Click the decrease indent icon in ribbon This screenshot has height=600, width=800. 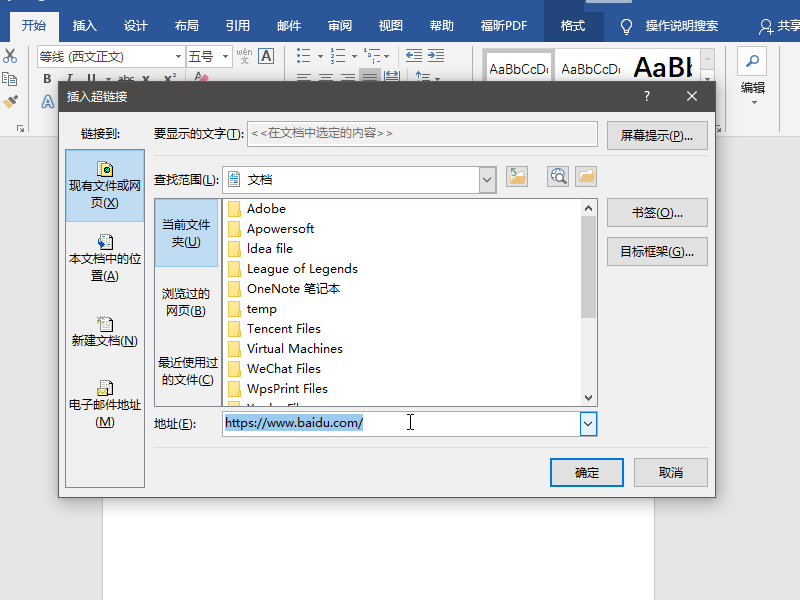(413, 56)
